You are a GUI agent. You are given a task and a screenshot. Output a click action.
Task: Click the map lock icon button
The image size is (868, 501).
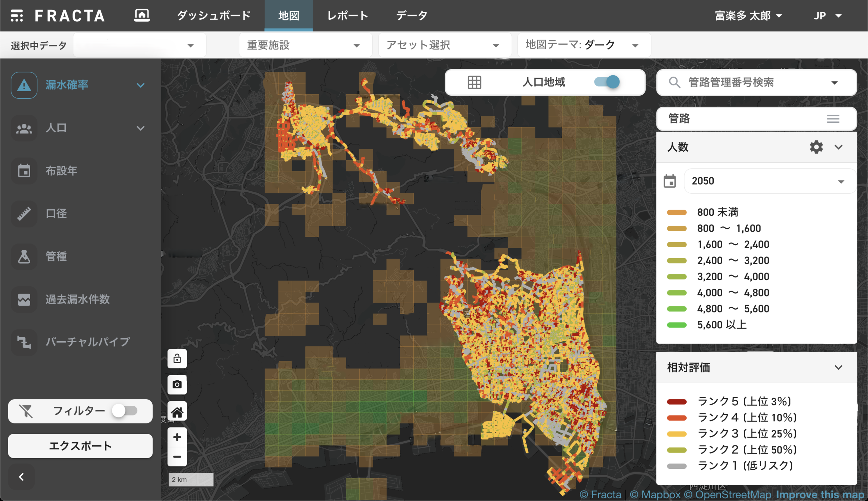tap(177, 359)
